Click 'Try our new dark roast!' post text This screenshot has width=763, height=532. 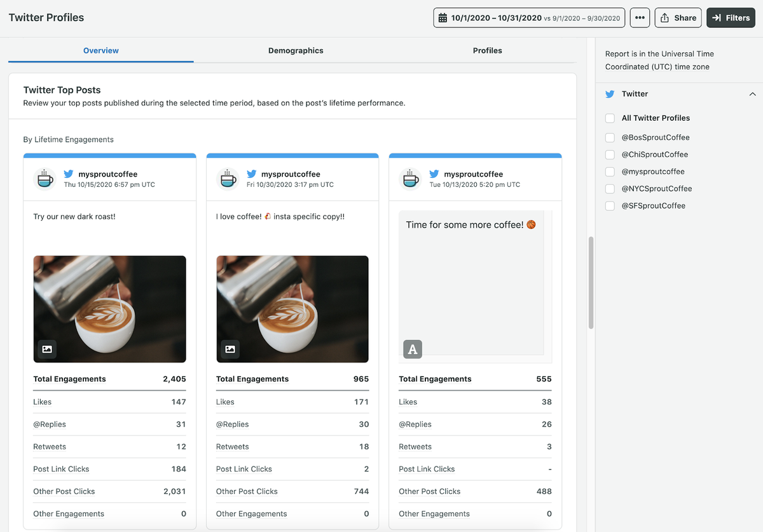click(x=74, y=217)
